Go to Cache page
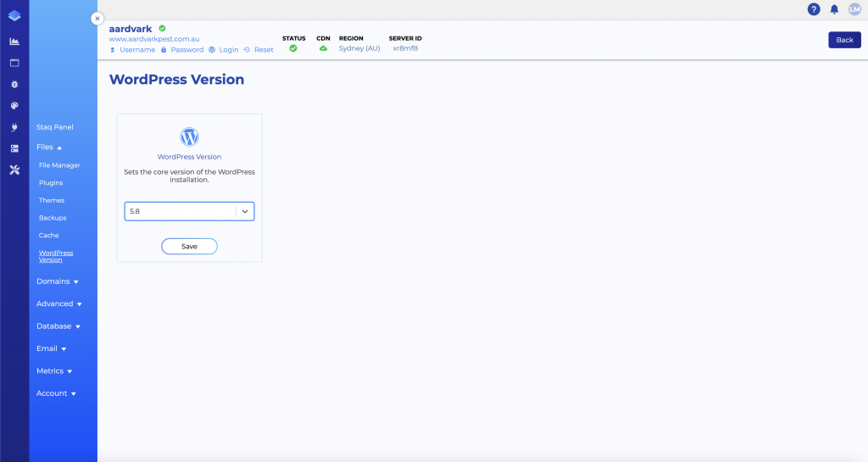Image resolution: width=868 pixels, height=462 pixels. coord(48,235)
